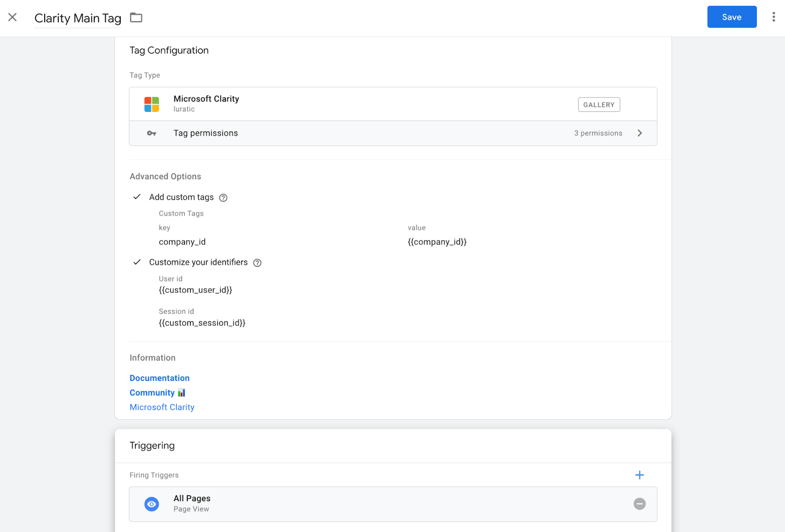Click the All Pages eye trigger icon
The image size is (785, 532).
pos(152,504)
